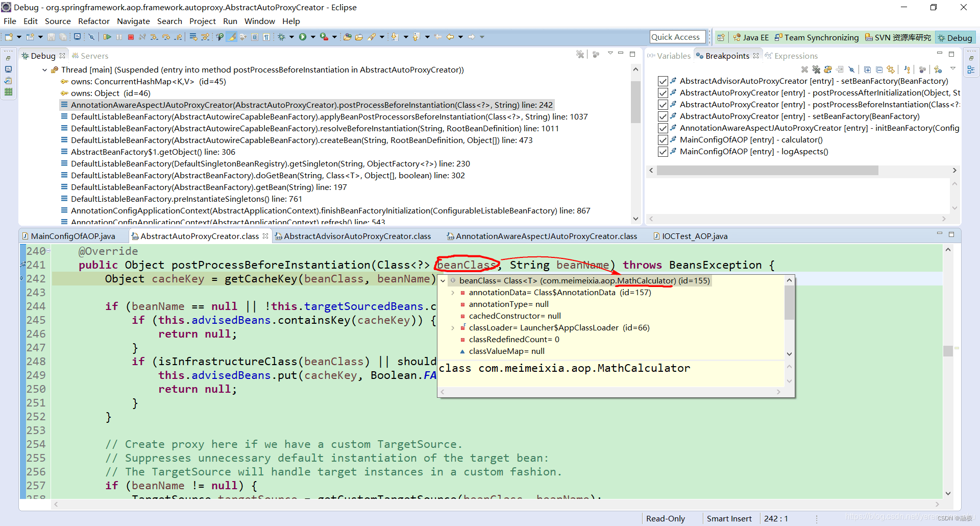Collapse the beanClass variable entry

(443, 280)
